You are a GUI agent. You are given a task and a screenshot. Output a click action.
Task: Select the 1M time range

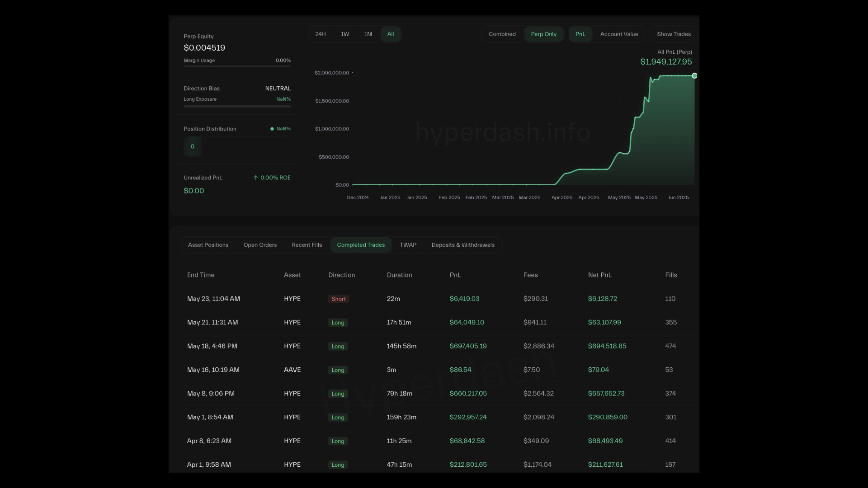pos(368,34)
